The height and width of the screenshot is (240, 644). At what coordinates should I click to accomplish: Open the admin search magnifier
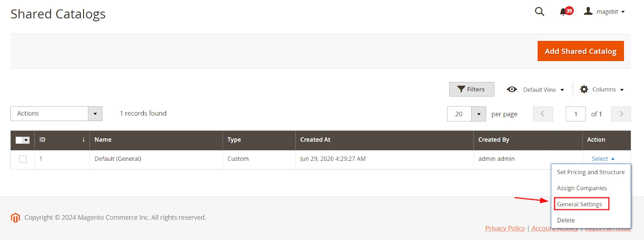(539, 12)
